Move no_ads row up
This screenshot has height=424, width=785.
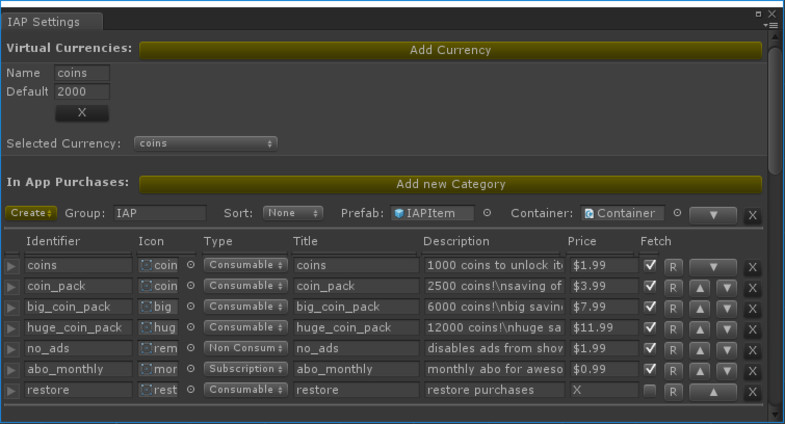700,350
